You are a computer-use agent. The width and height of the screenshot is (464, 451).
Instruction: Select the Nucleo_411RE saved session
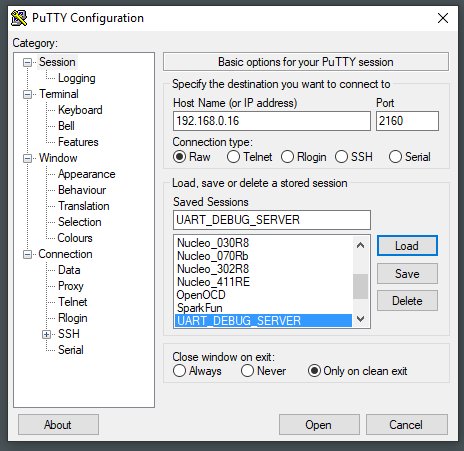pos(263,282)
